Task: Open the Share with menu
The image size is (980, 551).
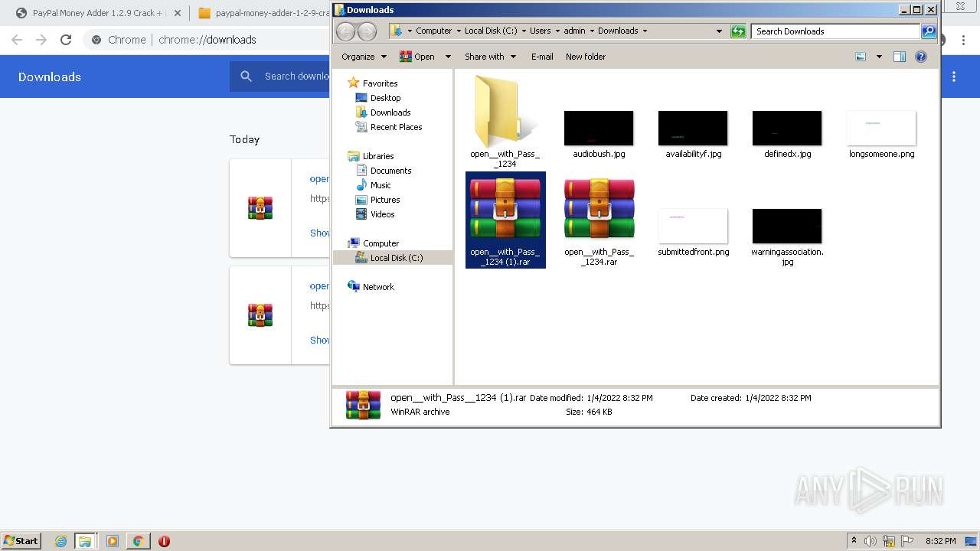Action: [x=490, y=57]
